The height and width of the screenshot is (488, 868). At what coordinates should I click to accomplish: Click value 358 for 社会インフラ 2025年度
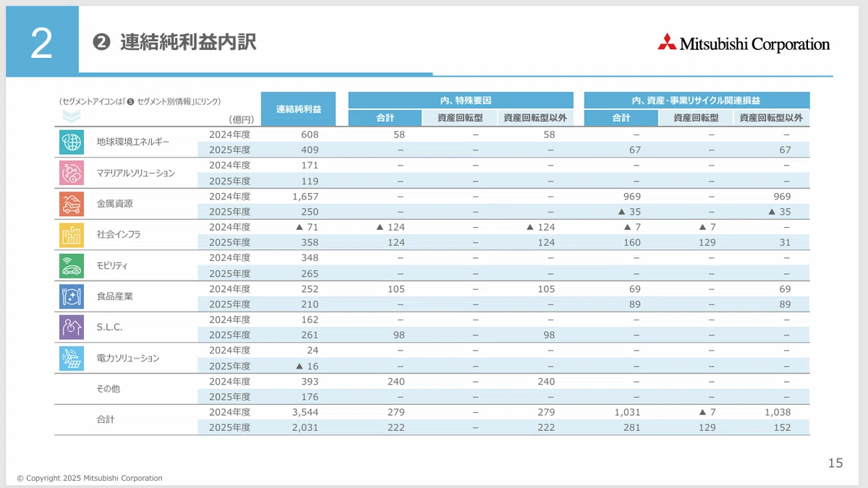click(310, 243)
